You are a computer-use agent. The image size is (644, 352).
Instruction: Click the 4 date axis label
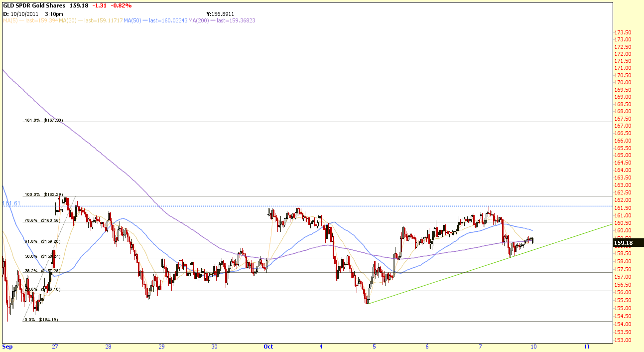(321, 347)
